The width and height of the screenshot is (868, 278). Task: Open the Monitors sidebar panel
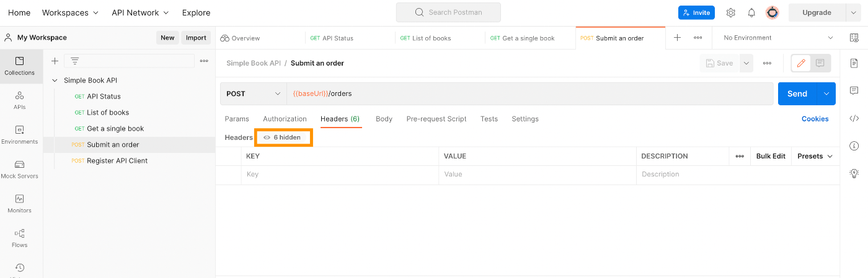pyautogui.click(x=19, y=204)
